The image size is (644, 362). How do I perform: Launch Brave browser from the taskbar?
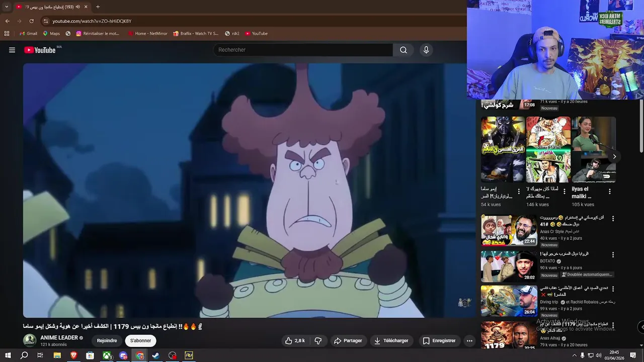pyautogui.click(x=73, y=355)
